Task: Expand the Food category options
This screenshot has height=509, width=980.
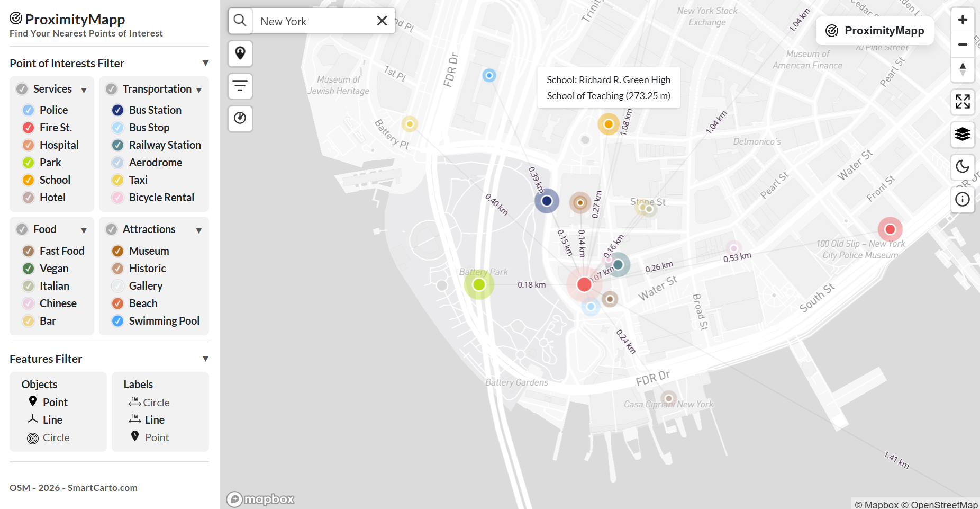Action: pos(84,230)
